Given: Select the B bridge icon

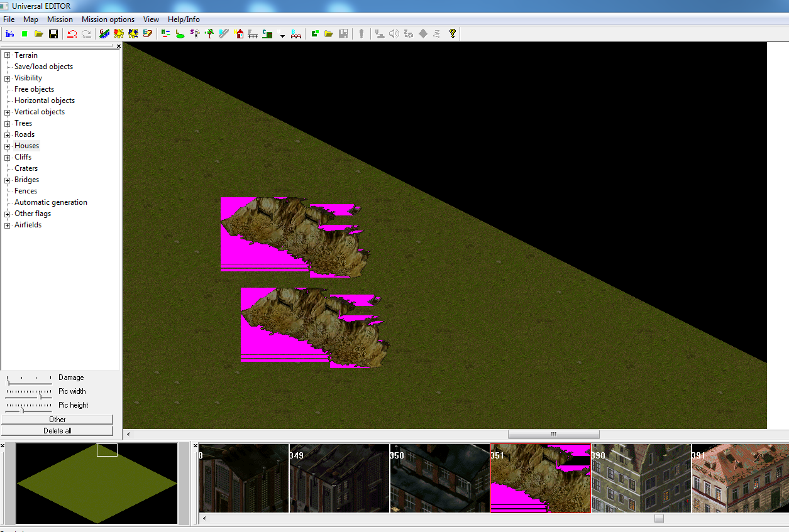Looking at the screenshot, I should click(x=296, y=34).
